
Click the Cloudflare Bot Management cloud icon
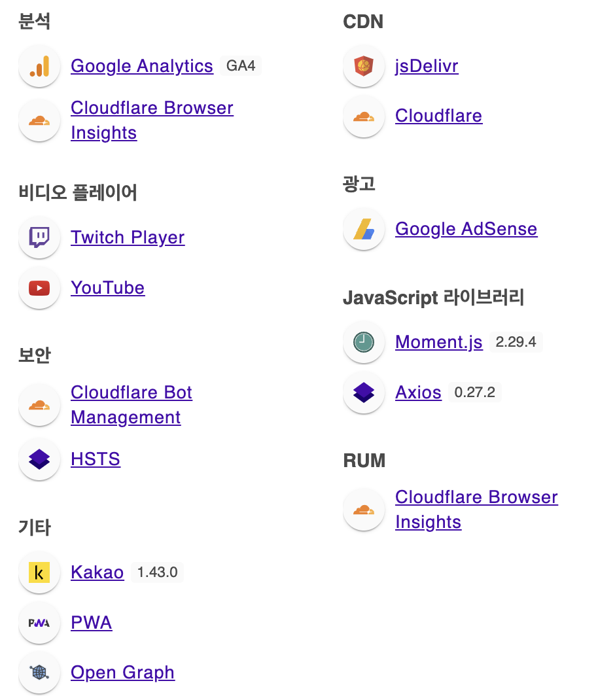click(39, 405)
